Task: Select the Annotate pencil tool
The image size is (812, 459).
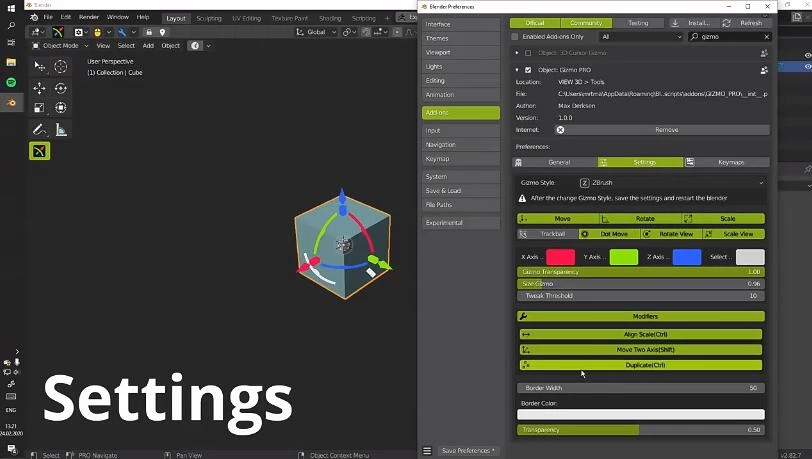Action: click(40, 129)
